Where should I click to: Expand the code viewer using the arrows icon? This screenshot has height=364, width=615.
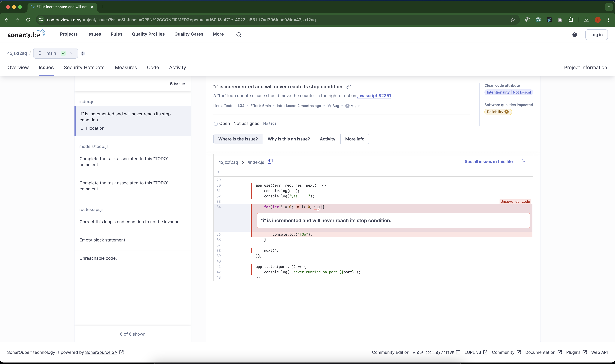523,161
